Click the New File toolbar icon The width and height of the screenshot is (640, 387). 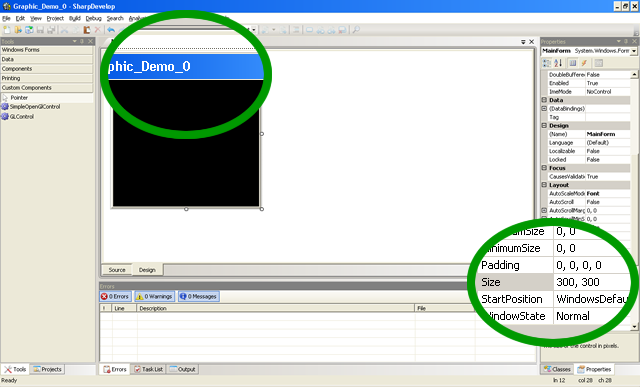tap(7, 30)
